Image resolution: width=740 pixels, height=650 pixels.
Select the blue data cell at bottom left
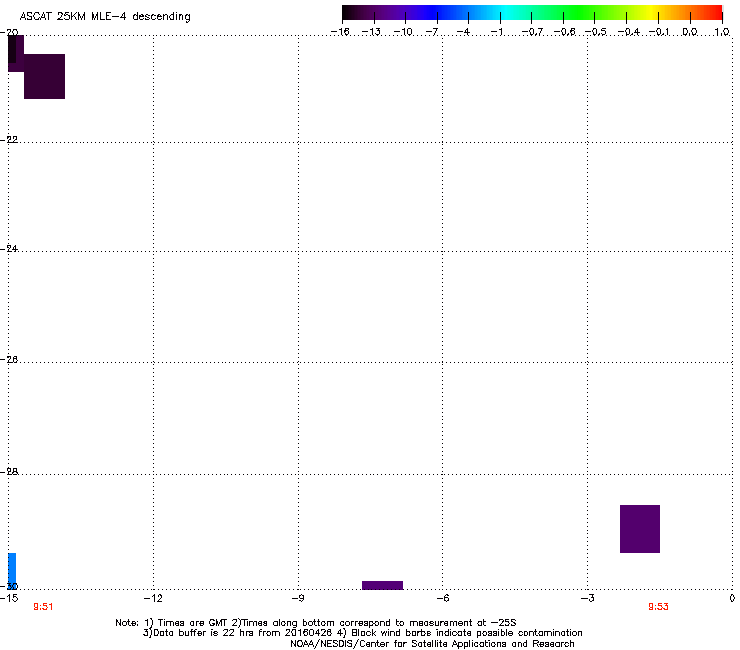click(x=12, y=571)
